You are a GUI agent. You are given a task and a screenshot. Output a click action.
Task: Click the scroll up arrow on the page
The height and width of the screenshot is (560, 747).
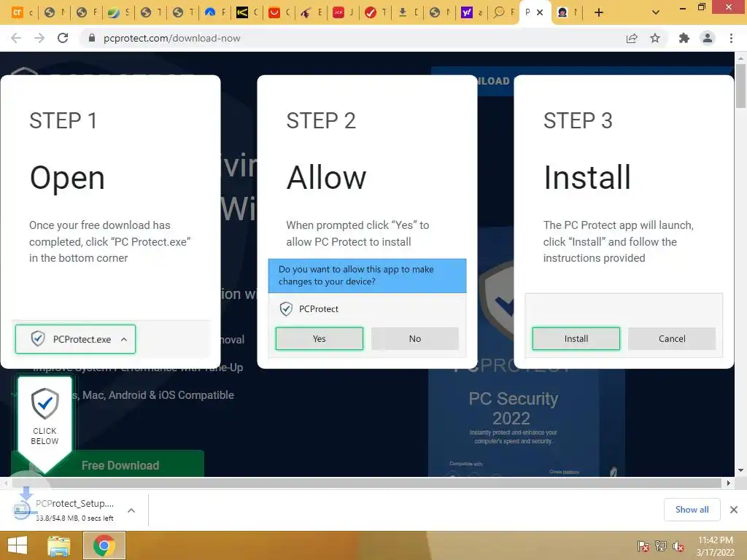pyautogui.click(x=740, y=58)
